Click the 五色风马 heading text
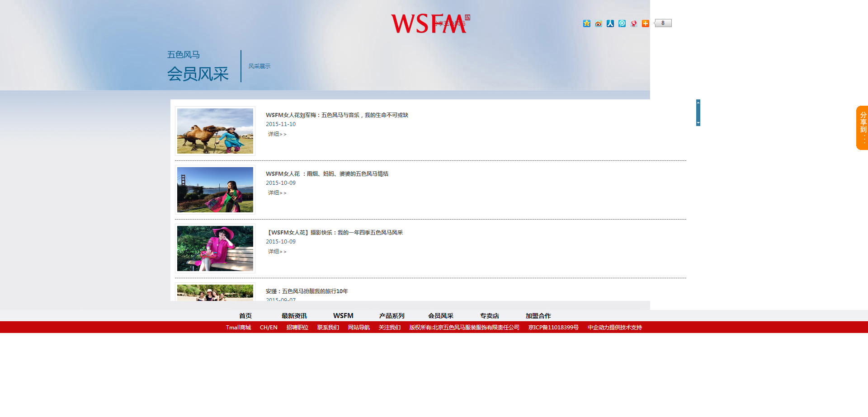This screenshot has height=417, width=868. point(184,55)
